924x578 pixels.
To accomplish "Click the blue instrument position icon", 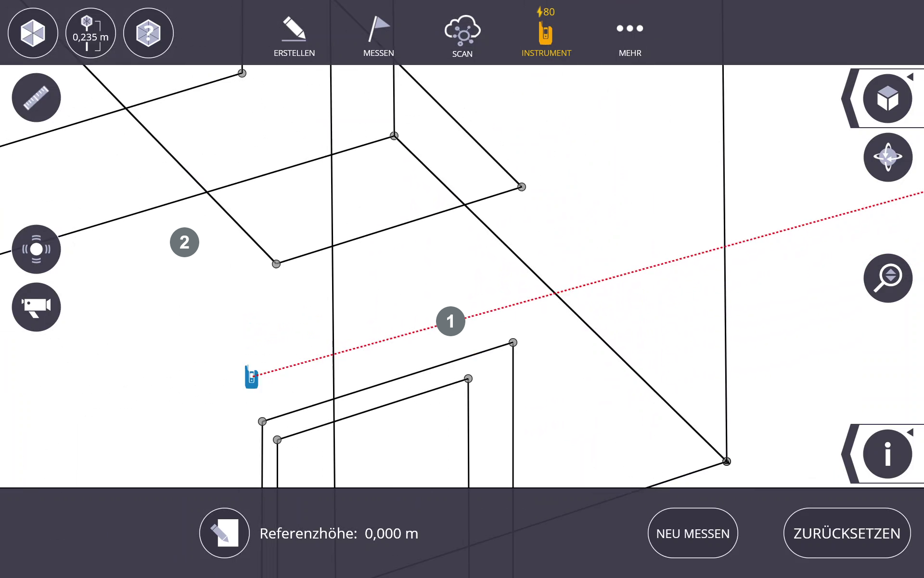I will pos(251,377).
